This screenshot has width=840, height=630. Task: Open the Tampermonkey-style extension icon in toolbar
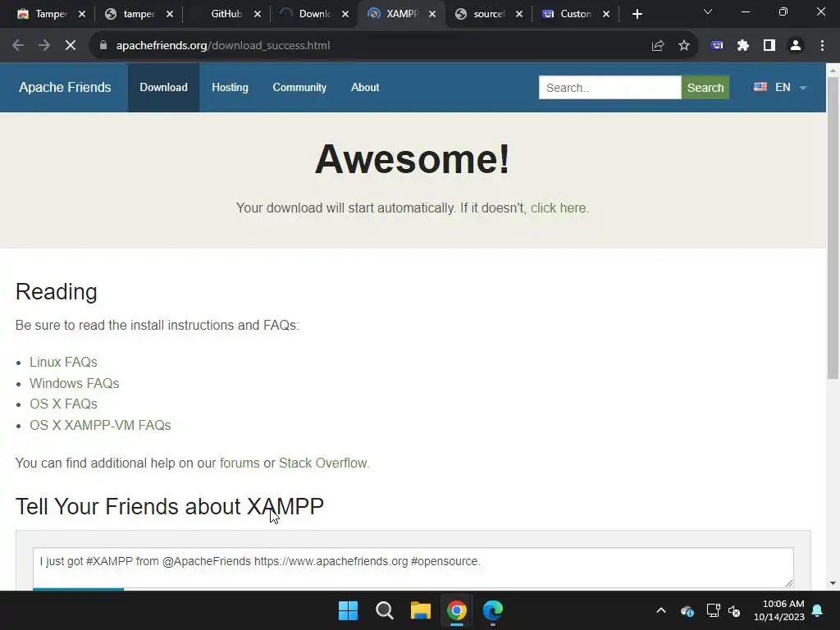(717, 46)
